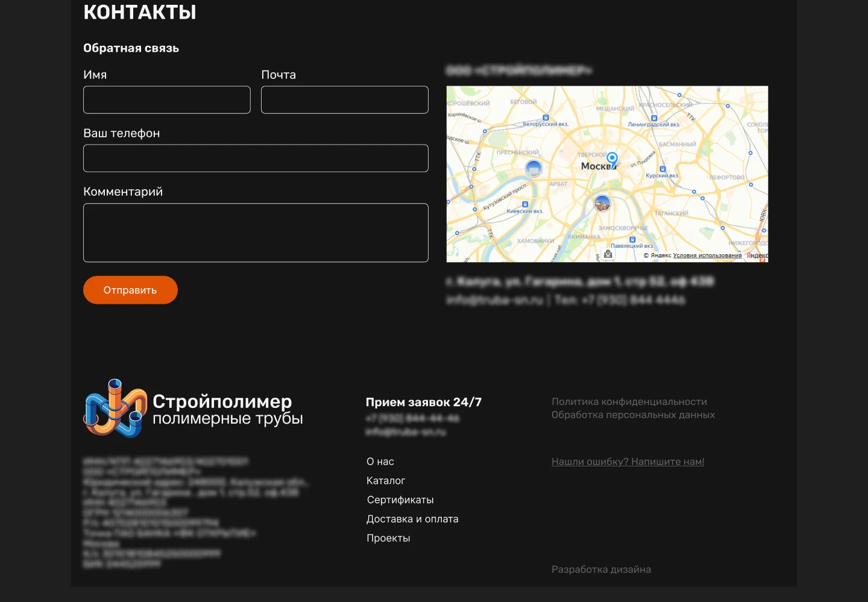Open Каталог from the footer menu
Screen dimensions: 868x602
coord(386,481)
